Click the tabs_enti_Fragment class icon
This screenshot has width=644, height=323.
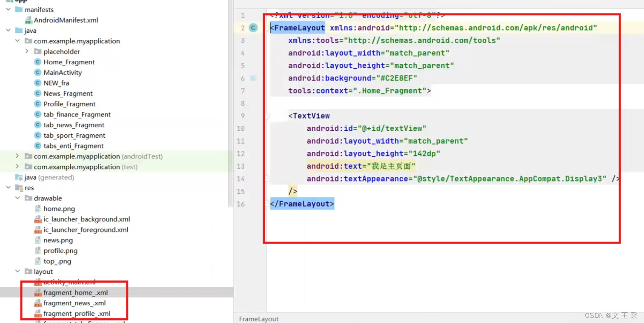click(x=37, y=146)
